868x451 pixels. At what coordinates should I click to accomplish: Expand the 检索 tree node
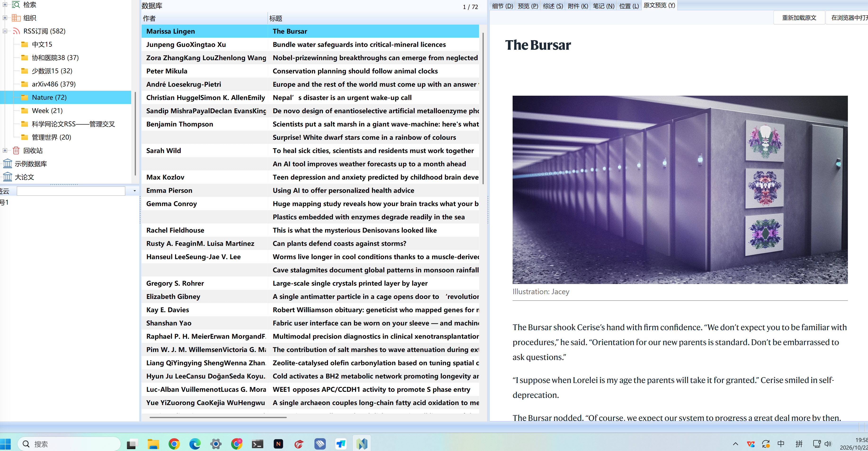5,5
